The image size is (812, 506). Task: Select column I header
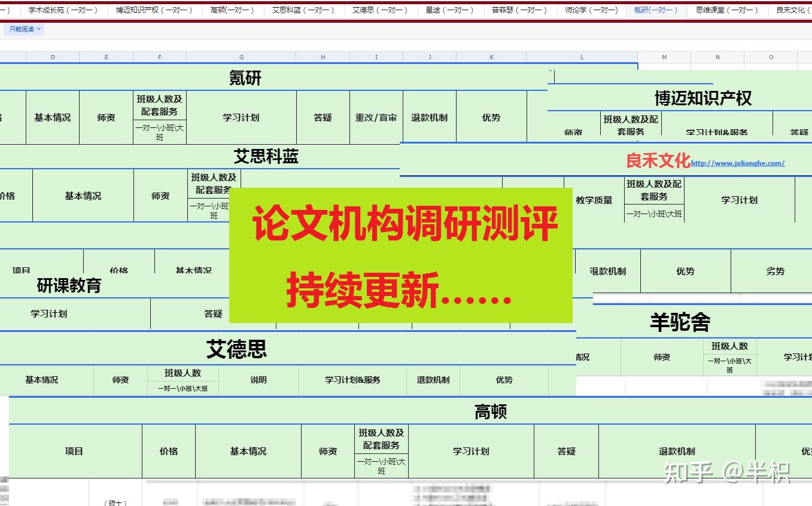pyautogui.click(x=376, y=57)
